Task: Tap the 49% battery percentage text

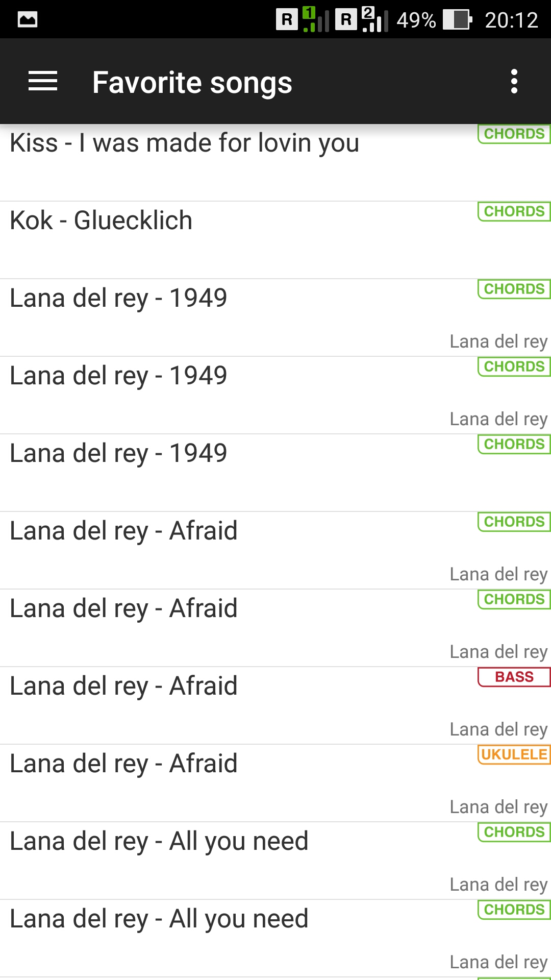Action: coord(416,20)
